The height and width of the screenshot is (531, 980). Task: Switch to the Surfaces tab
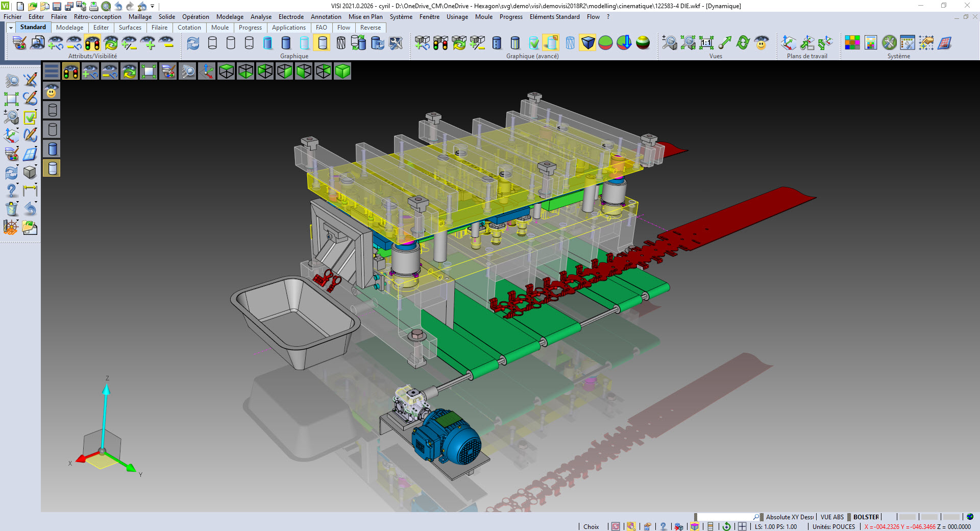tap(130, 28)
